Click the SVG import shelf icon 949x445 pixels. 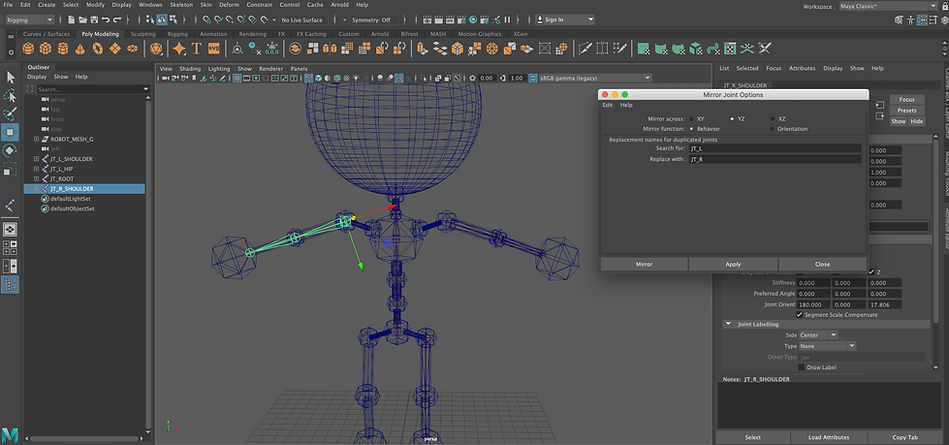213,48
